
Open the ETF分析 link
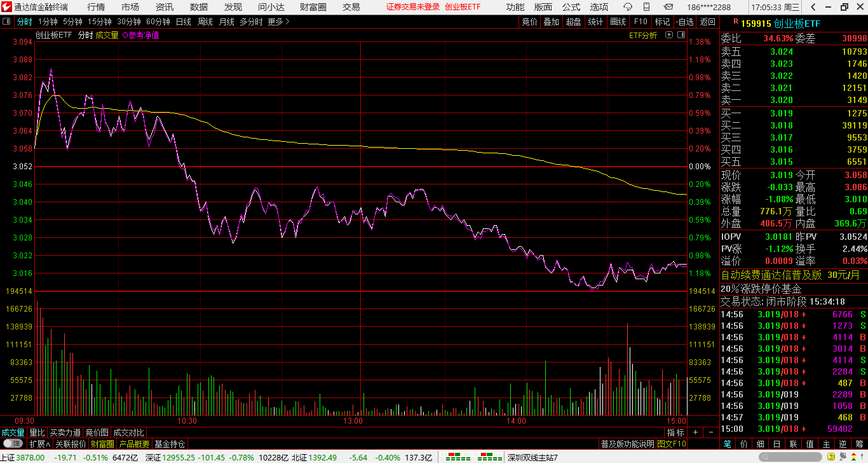click(643, 36)
